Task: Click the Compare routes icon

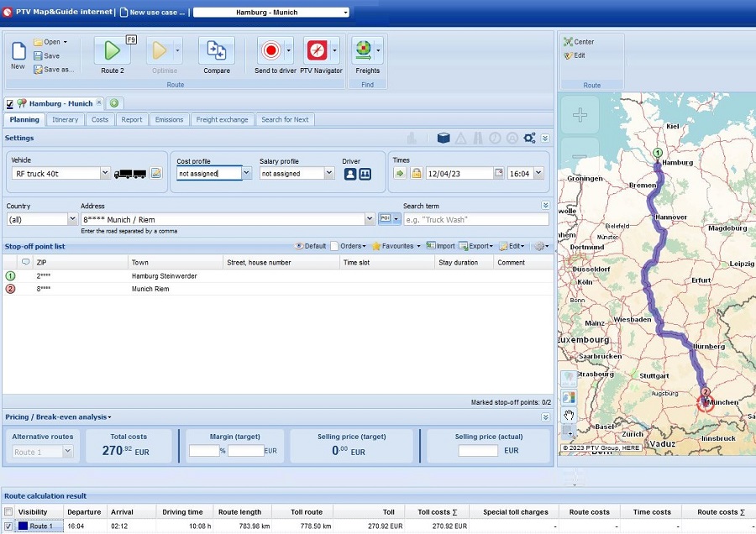Action: coord(217,50)
